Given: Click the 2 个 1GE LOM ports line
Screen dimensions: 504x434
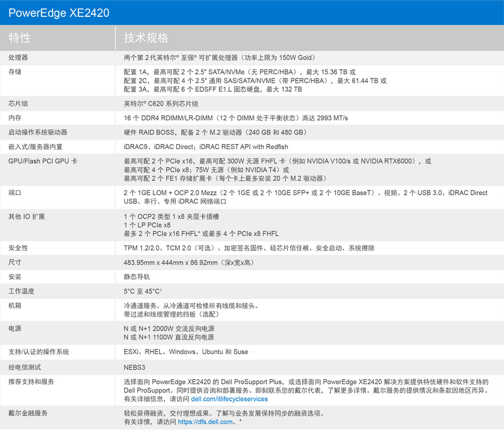Looking at the screenshot, I should point(306,193).
